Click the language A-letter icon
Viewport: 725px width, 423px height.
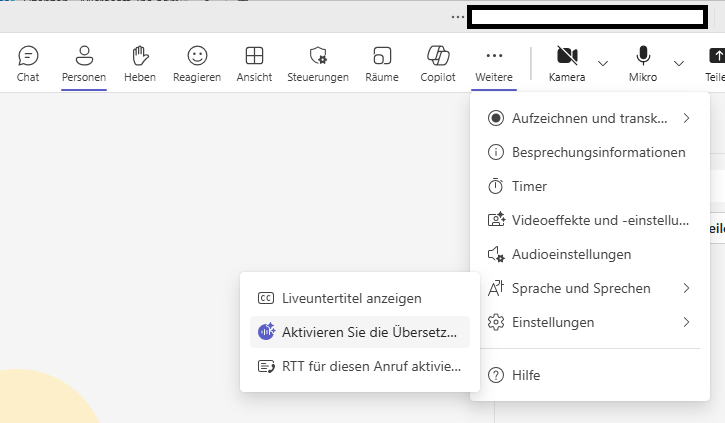pyautogui.click(x=496, y=288)
